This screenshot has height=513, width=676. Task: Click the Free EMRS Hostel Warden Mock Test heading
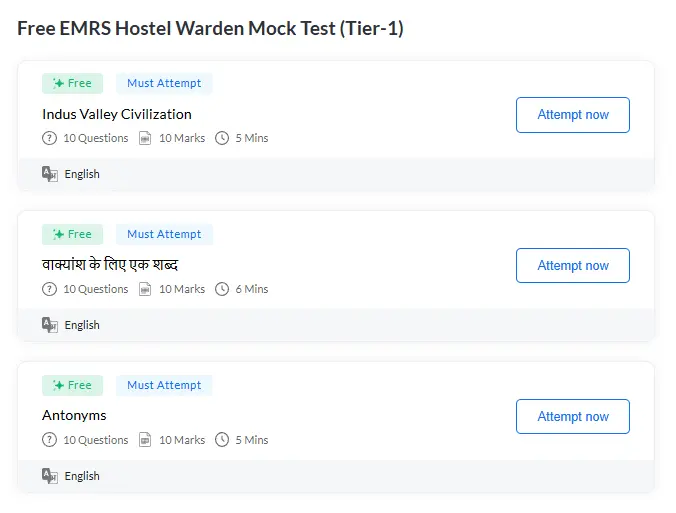(x=210, y=28)
